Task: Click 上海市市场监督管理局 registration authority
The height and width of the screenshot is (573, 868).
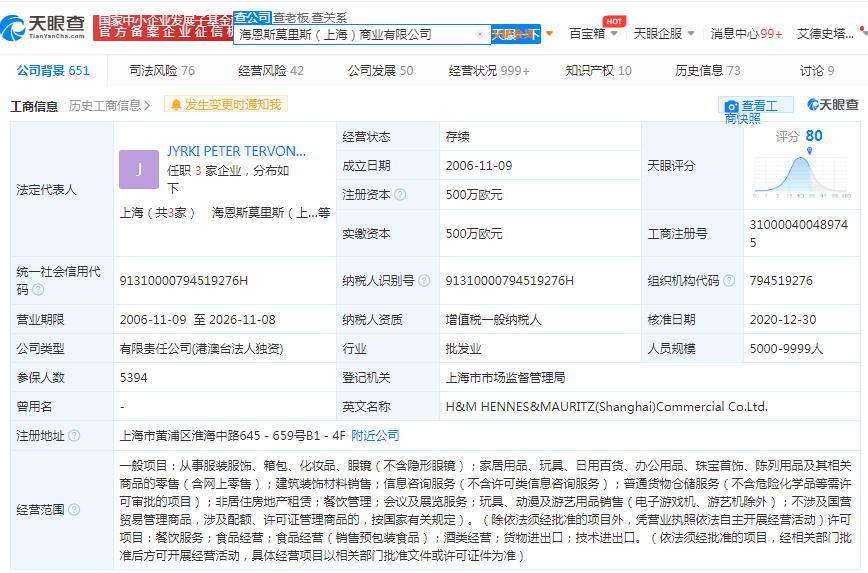Action: [x=505, y=378]
